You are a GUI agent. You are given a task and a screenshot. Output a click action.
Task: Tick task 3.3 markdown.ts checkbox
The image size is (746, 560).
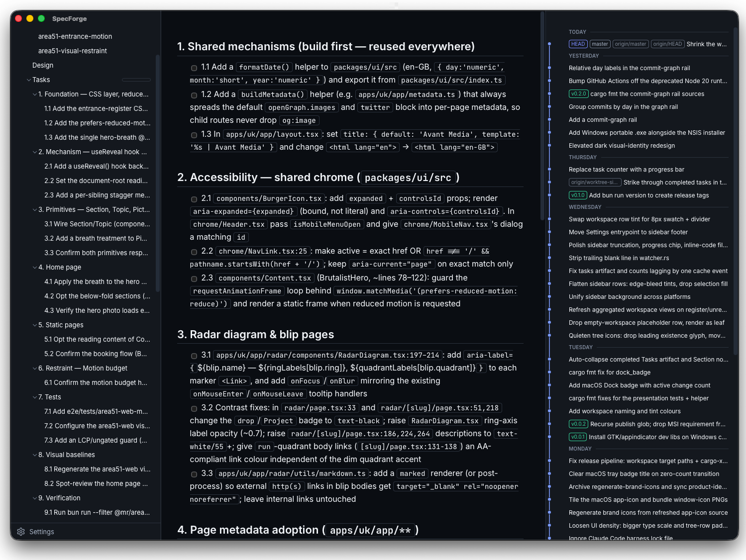pos(194,474)
